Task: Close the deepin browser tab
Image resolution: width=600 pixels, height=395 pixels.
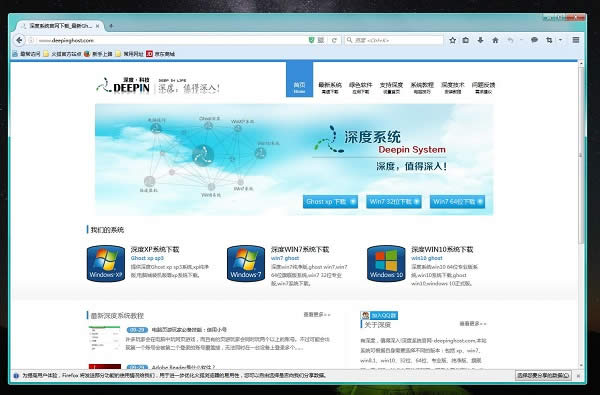Action: pos(97,26)
